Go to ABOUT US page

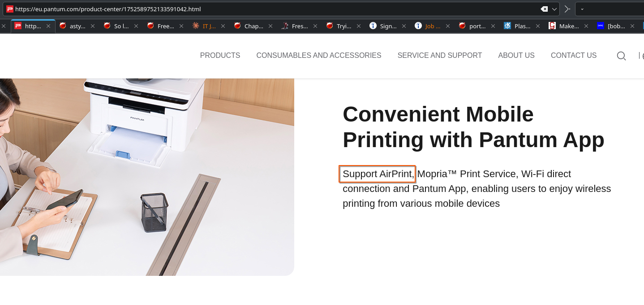tap(516, 56)
